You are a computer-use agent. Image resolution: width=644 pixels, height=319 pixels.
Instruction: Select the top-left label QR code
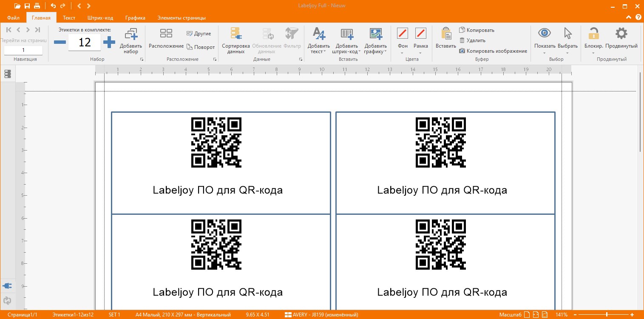click(x=216, y=142)
